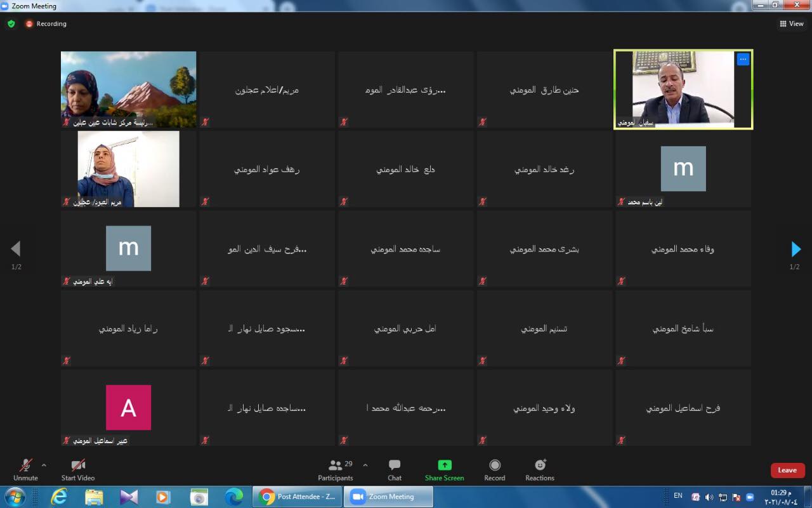This screenshot has height=508, width=812.
Task: Turn on camera with Start Video
Action: click(78, 470)
